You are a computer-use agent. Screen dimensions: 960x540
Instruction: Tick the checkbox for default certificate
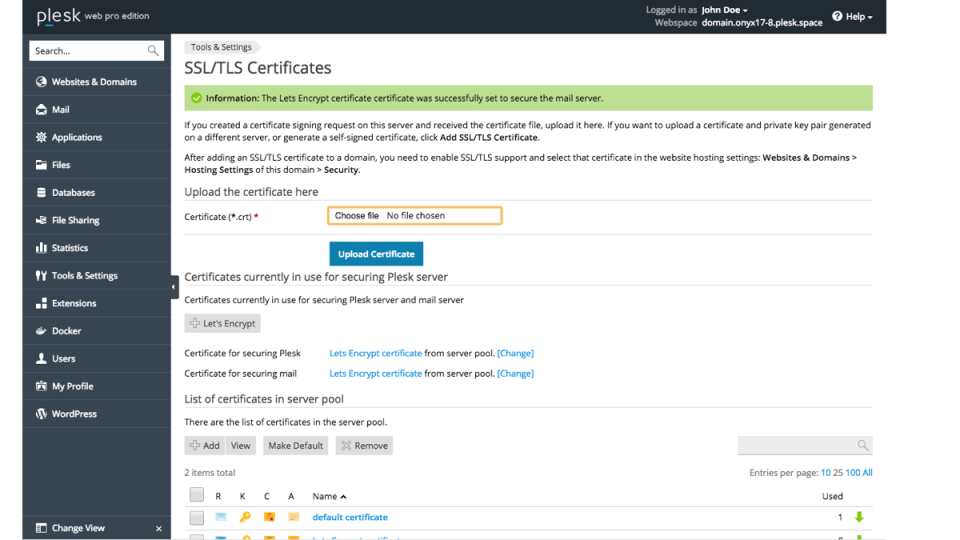tap(197, 517)
